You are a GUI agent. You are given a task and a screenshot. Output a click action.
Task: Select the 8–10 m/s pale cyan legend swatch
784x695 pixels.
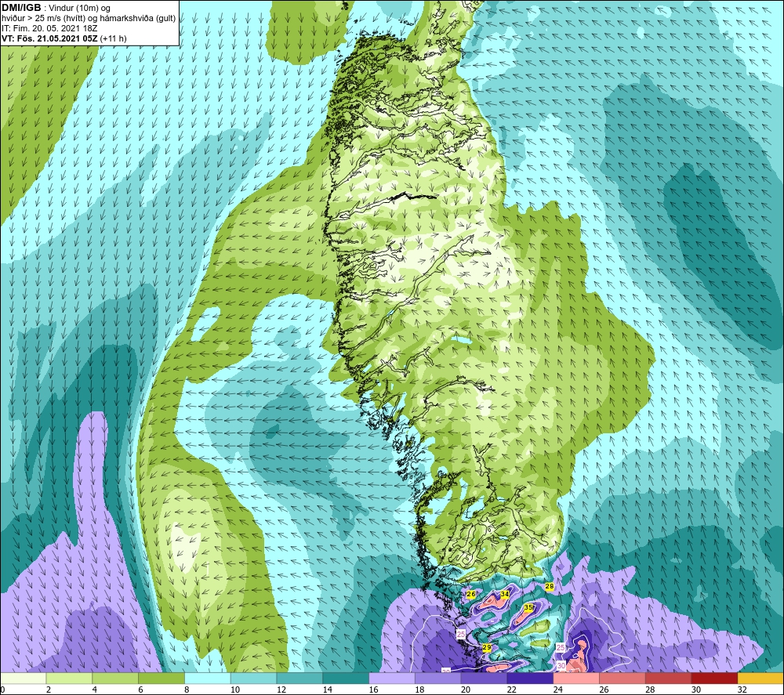(x=208, y=678)
